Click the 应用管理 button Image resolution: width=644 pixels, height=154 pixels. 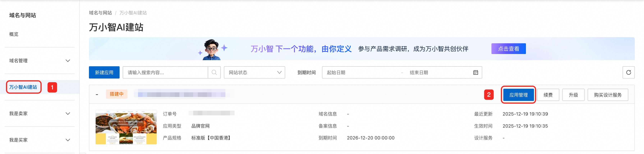[x=518, y=95]
